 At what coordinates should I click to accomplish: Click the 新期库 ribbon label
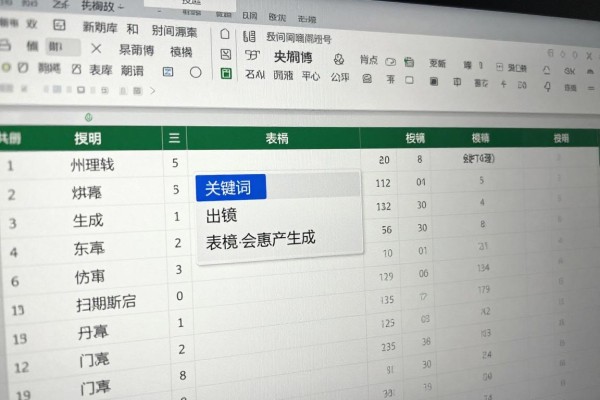(100, 27)
